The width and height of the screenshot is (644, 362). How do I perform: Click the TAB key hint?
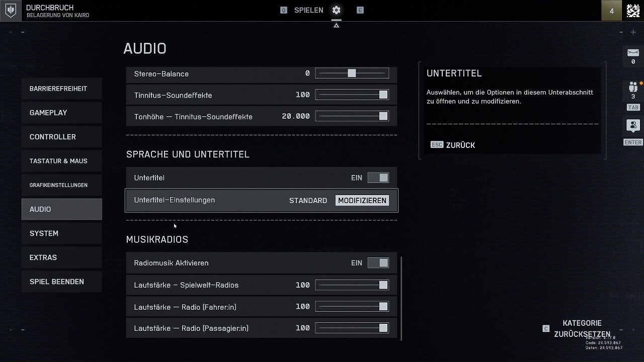633,108
